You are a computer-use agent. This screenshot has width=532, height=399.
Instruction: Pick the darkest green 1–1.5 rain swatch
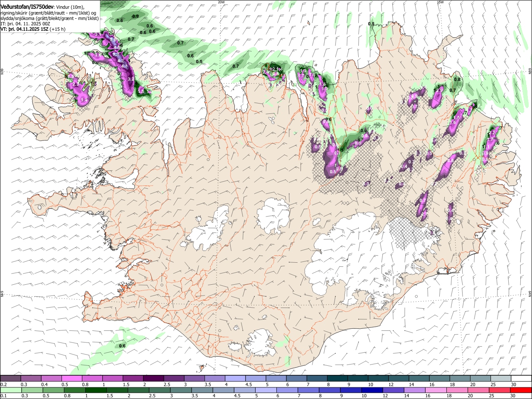pos(96,390)
